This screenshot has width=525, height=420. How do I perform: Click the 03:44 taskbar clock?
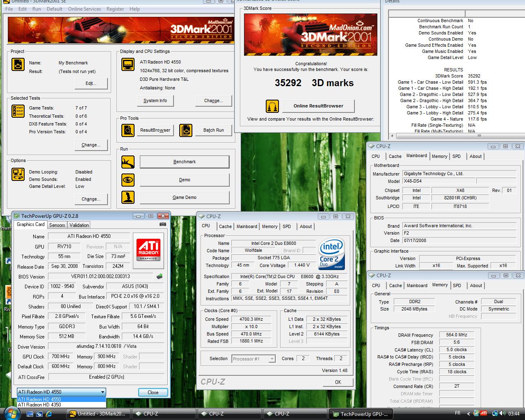(x=514, y=413)
